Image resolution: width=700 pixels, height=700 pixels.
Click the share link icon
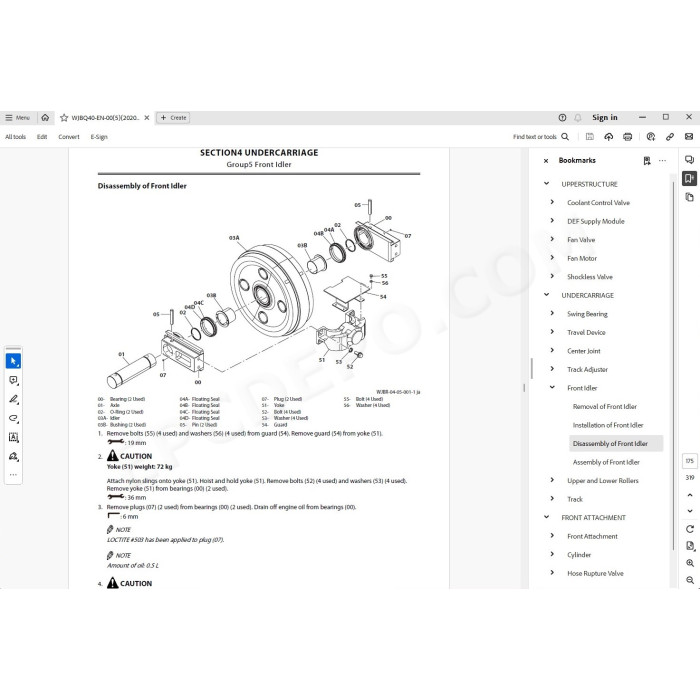[x=670, y=137]
